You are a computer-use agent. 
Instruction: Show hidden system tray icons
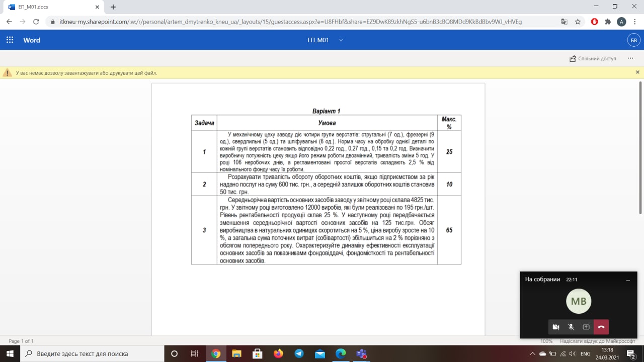click(533, 353)
